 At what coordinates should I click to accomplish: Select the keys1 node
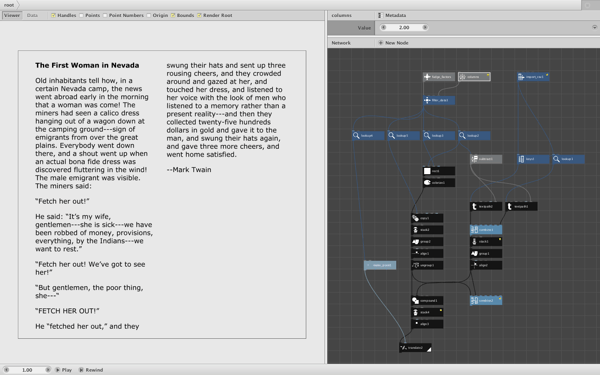[x=533, y=159]
